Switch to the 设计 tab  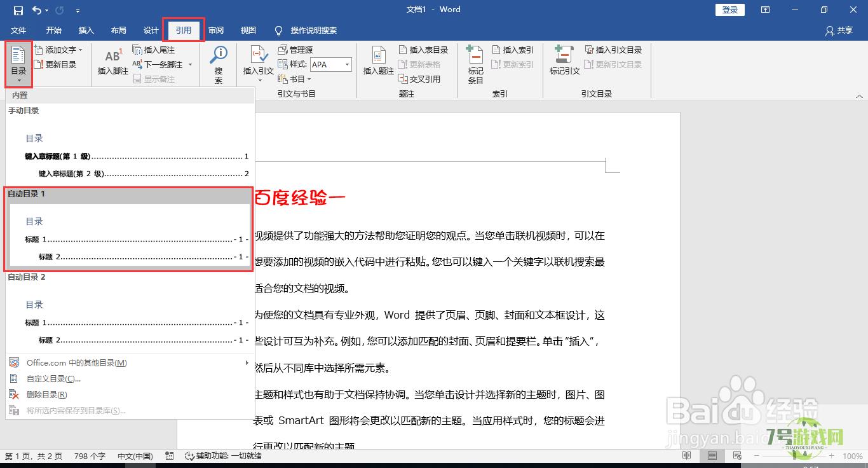tap(151, 31)
